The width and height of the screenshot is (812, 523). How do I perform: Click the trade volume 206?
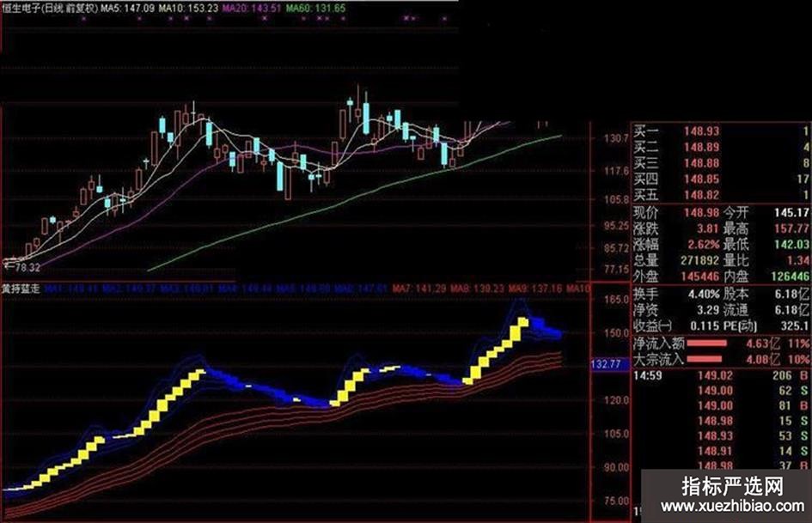783,375
